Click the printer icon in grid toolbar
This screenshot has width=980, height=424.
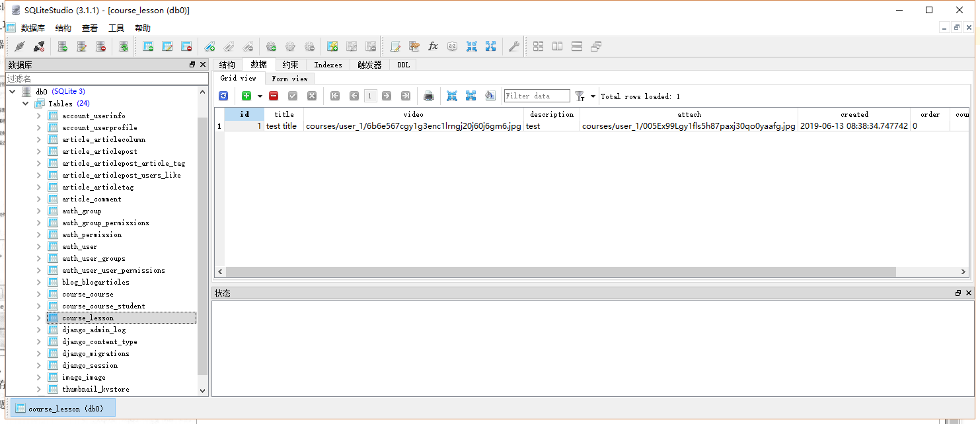[x=429, y=96]
